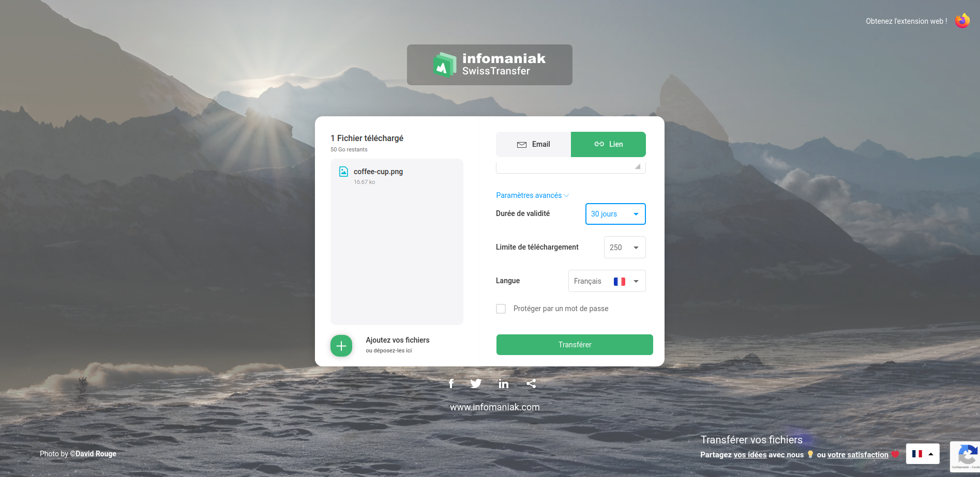
Task: Click the infomaniak SwissTransfer logo
Action: (x=489, y=65)
